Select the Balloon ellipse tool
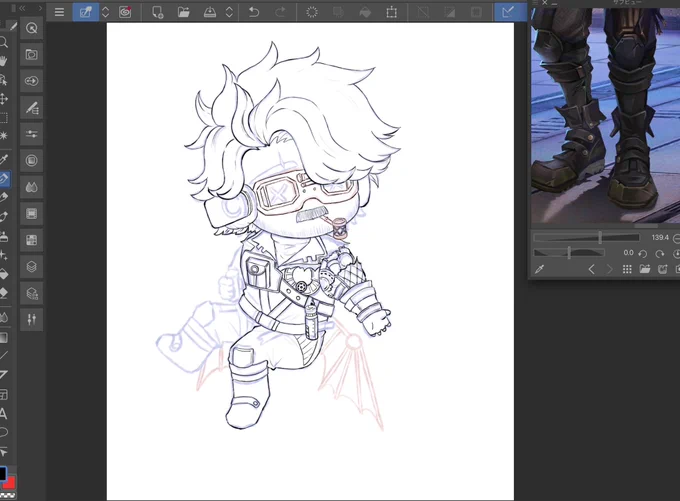The image size is (680, 501). (x=3, y=432)
